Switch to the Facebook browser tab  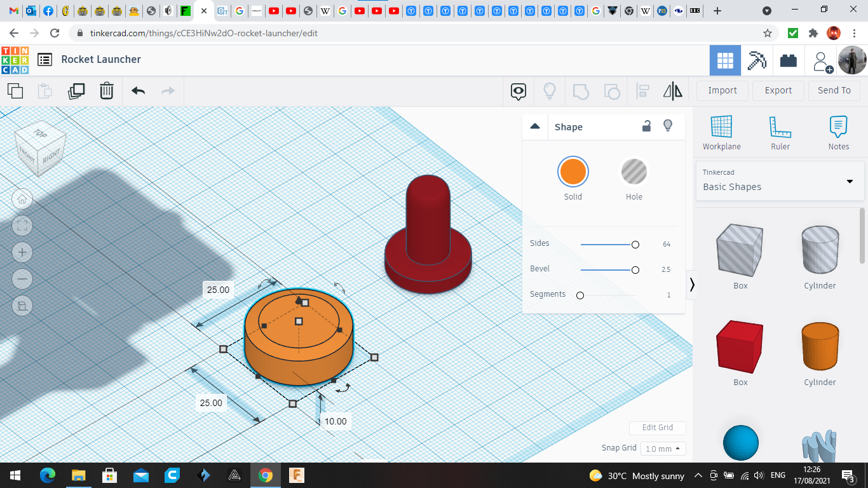click(x=48, y=11)
